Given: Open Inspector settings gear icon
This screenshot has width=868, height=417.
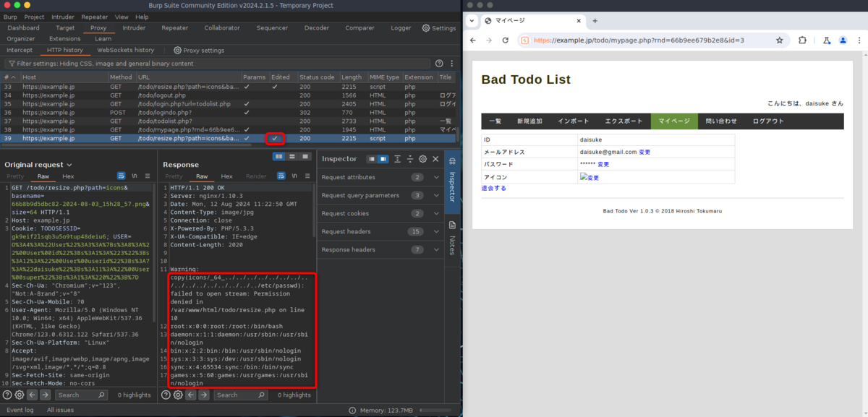Looking at the screenshot, I should coord(423,159).
